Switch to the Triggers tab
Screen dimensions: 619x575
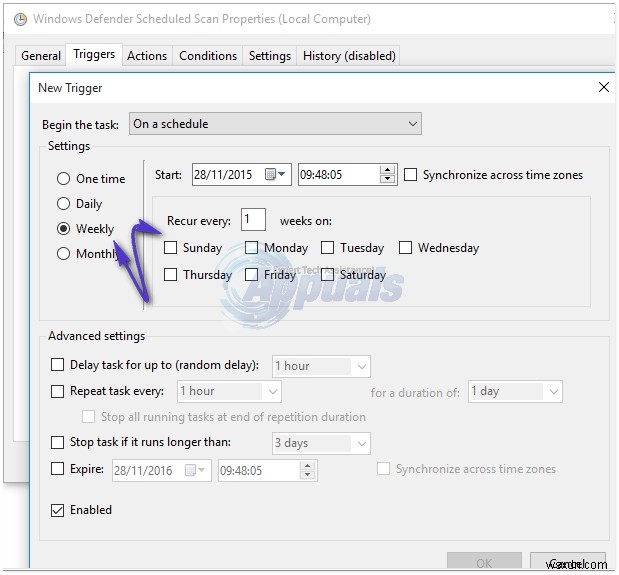[x=94, y=54]
